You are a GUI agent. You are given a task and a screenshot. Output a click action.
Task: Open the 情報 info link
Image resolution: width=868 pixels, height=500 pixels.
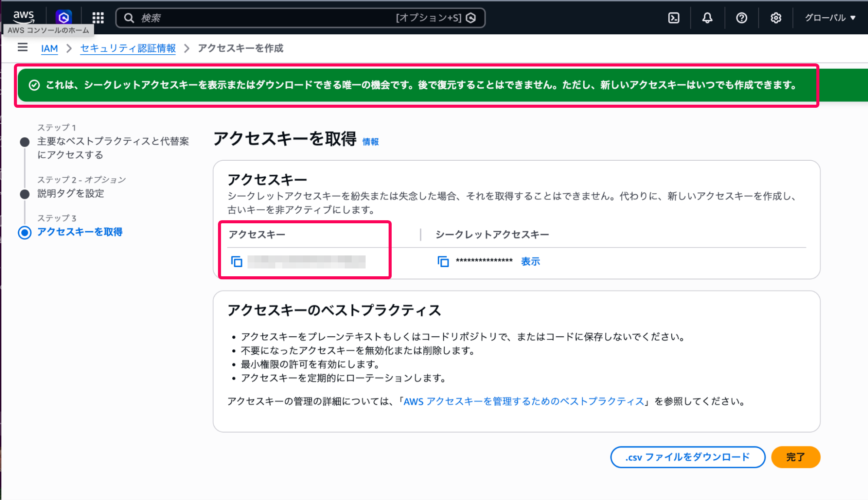click(370, 142)
